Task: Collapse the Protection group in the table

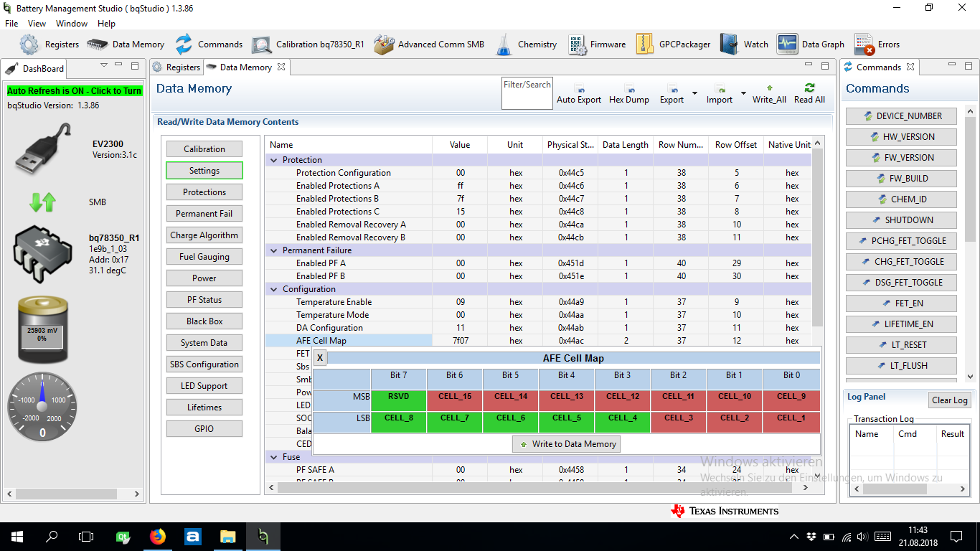Action: point(274,160)
